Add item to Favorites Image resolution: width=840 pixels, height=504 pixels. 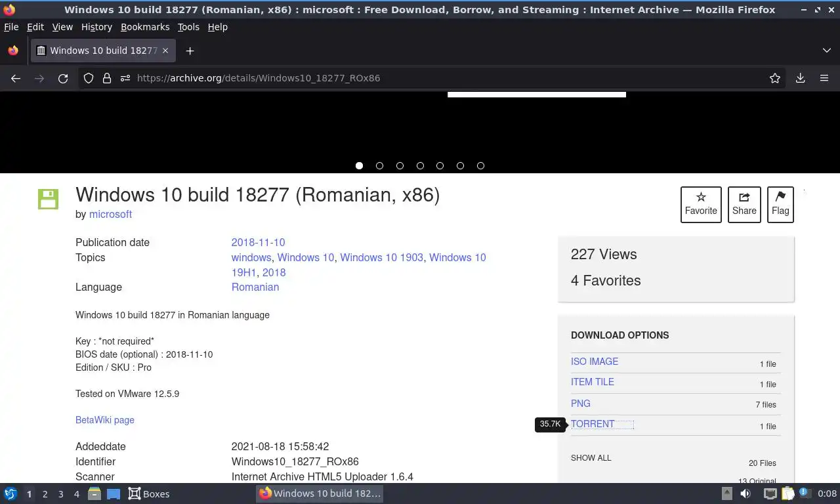tap(701, 204)
